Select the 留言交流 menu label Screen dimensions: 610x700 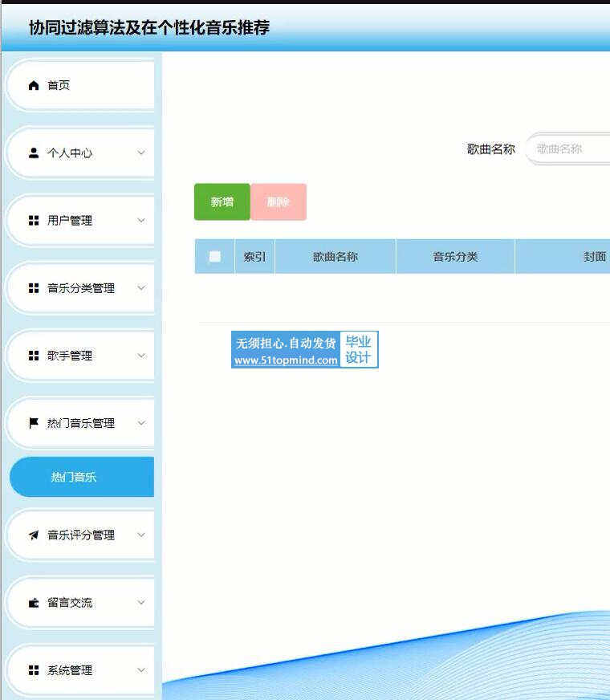pyautogui.click(x=70, y=603)
